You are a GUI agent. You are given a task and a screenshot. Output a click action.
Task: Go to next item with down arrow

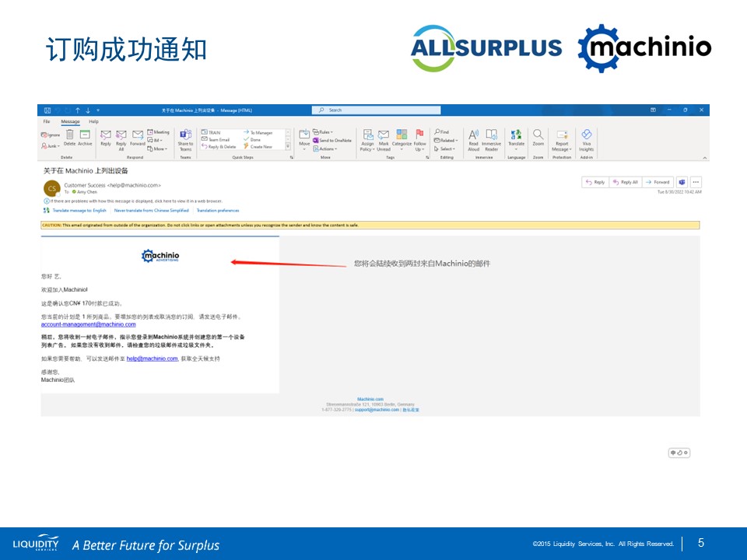88,110
